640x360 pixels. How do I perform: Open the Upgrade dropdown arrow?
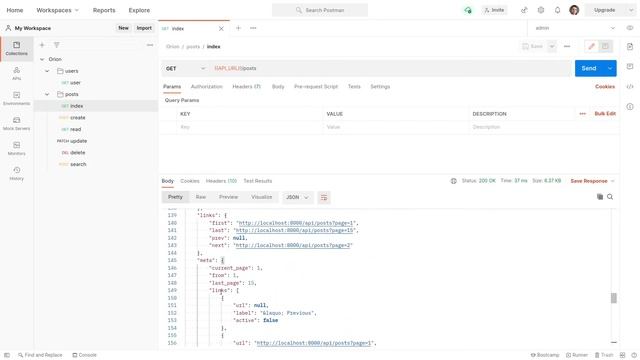pos(631,10)
